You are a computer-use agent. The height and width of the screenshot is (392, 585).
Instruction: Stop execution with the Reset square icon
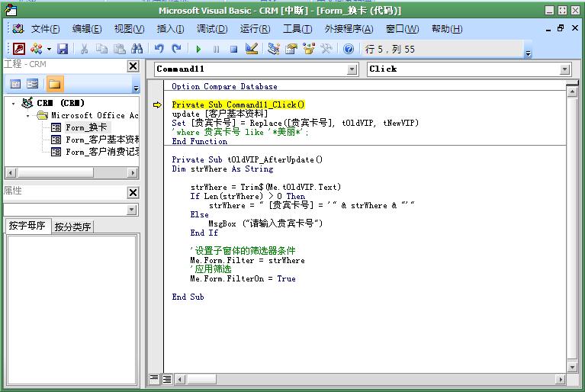[x=233, y=49]
